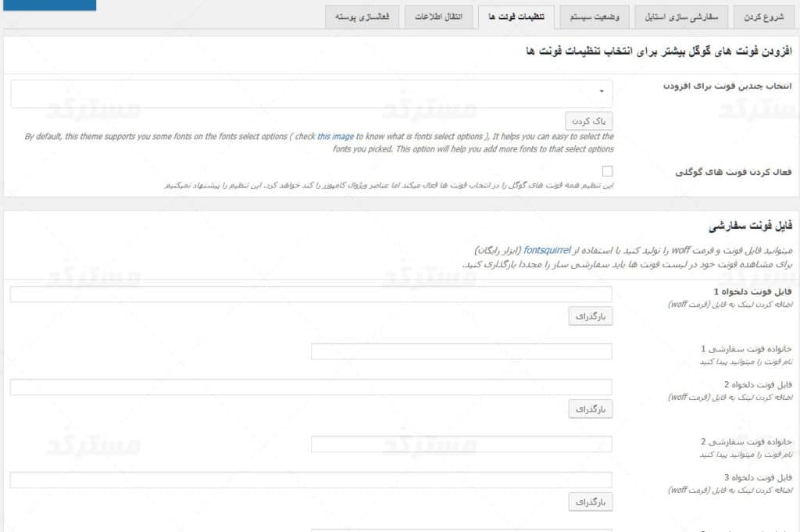The height and width of the screenshot is (532, 800).
Task: Expand the Google fonts selection dropdown
Action: (x=312, y=93)
